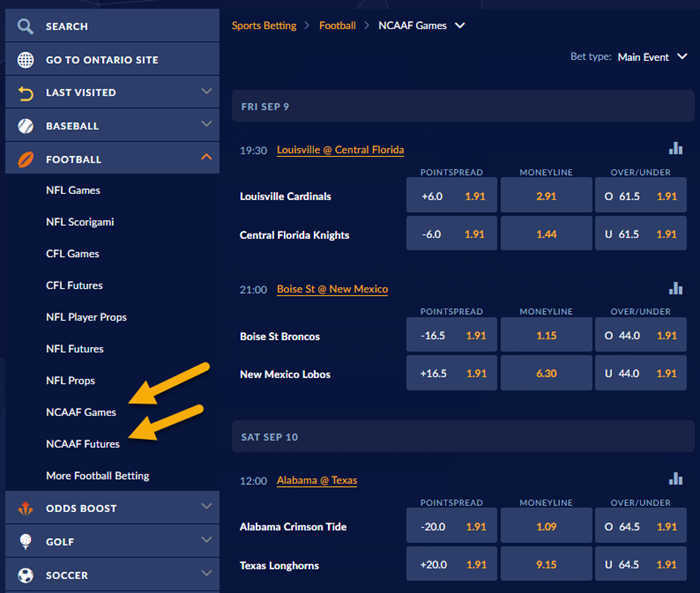The image size is (700, 593).
Task: Bet Boise St Broncos moneyline 1.15
Action: 546,334
